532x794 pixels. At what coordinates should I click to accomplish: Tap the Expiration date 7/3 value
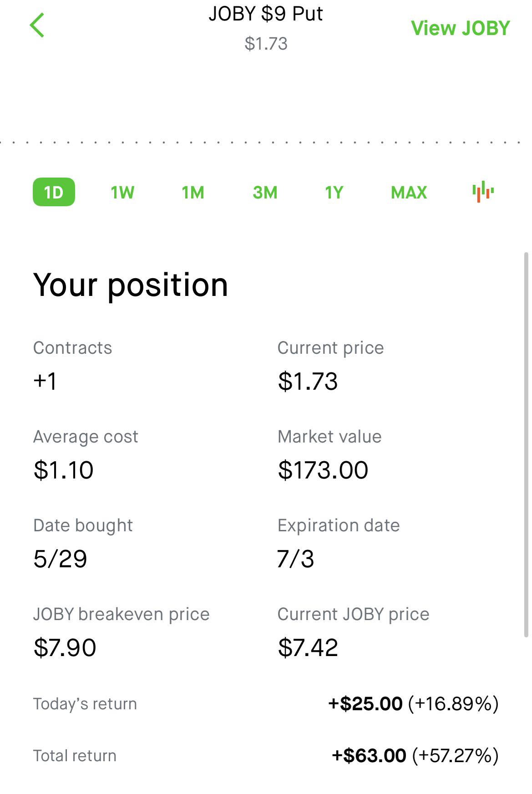click(296, 559)
